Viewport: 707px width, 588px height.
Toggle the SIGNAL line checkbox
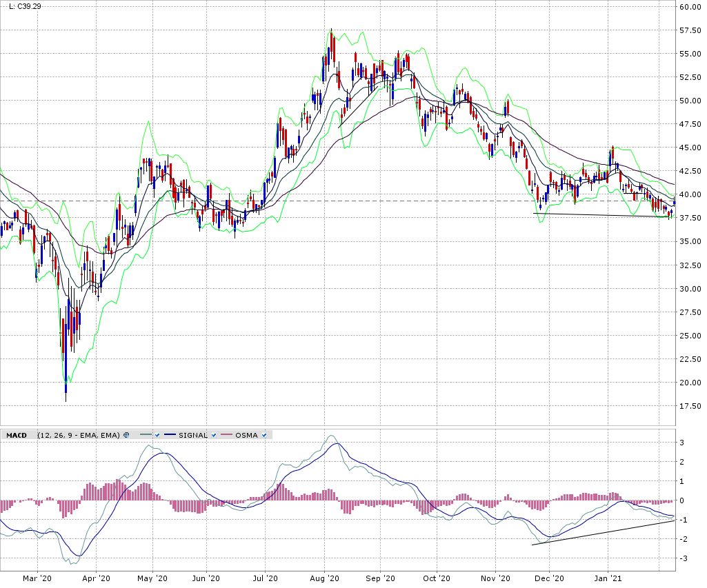tap(214, 435)
